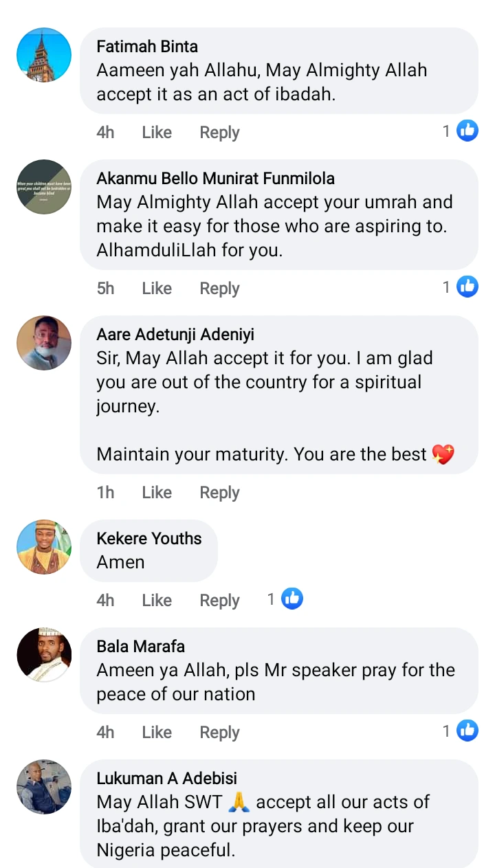Like Akanmu Bello Munirat Funmilola's comment

tap(157, 289)
